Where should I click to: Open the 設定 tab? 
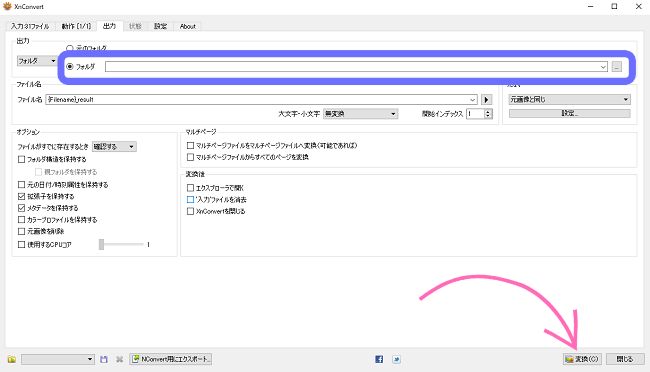pyautogui.click(x=160, y=26)
